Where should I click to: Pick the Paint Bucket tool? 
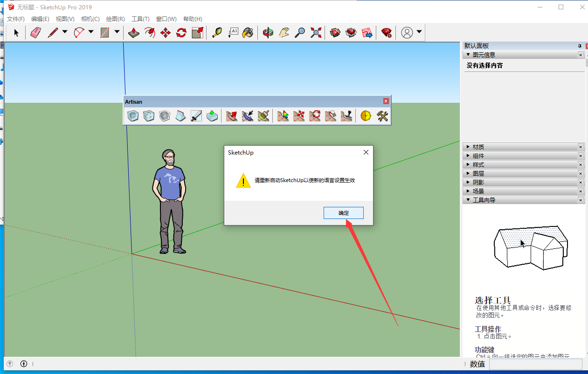pyautogui.click(x=249, y=32)
